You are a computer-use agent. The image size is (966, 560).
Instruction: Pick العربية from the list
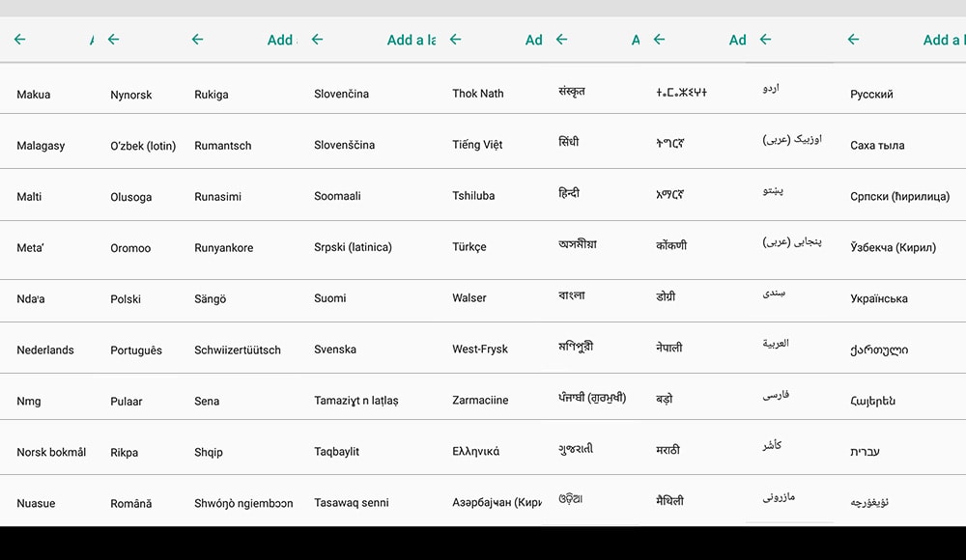776,343
